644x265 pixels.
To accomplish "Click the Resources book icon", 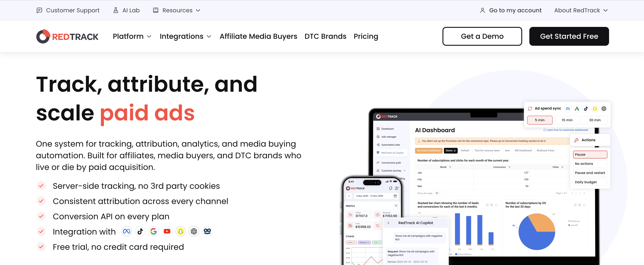I will [x=155, y=10].
